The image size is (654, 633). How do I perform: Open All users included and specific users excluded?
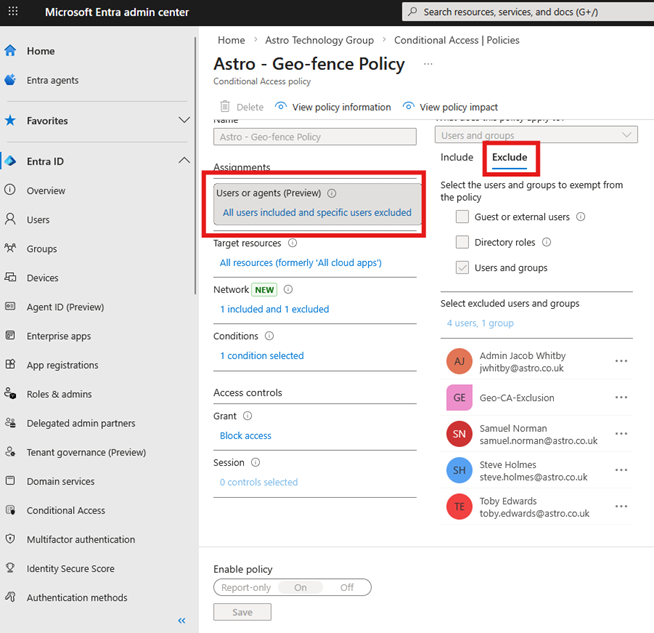tap(317, 213)
